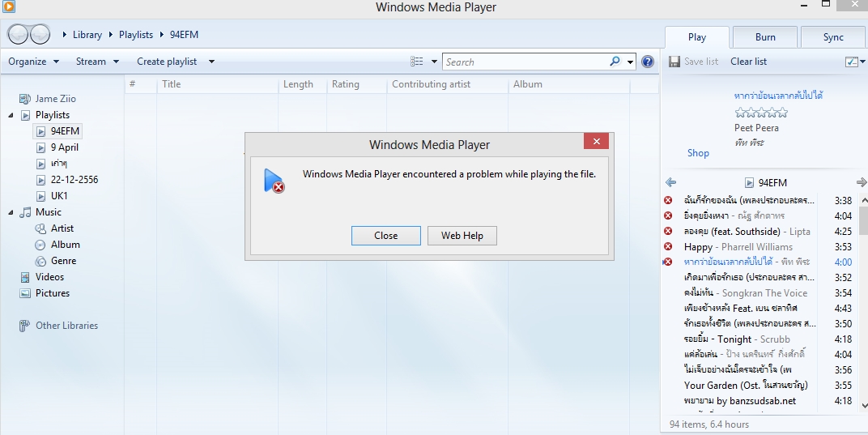Close the error dialog with red X

coord(596,141)
